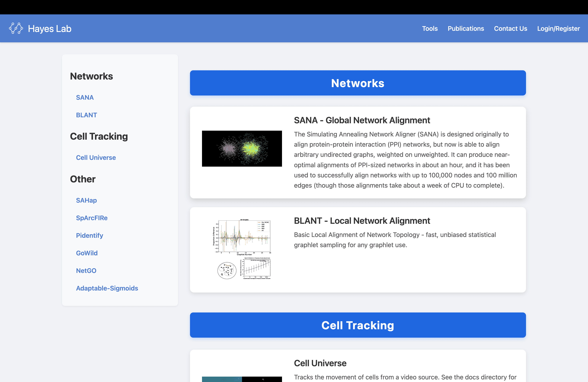
Task: Select SANA in the sidebar
Action: click(x=85, y=97)
